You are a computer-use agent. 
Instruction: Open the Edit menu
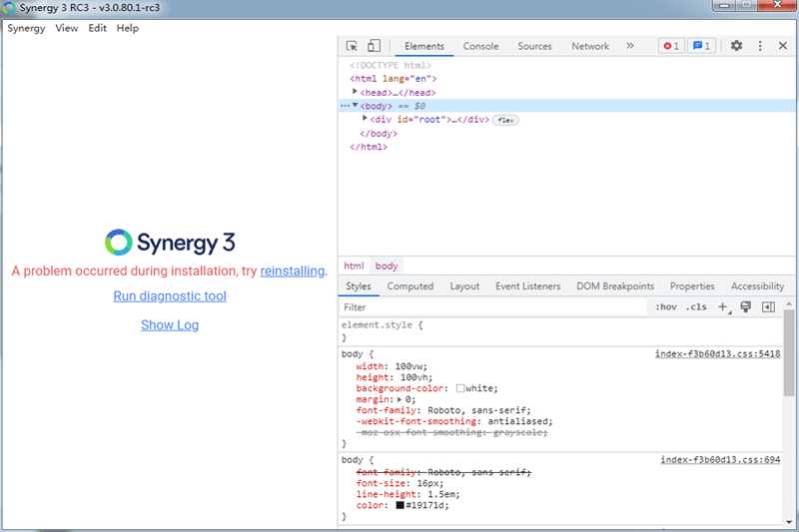[97, 28]
